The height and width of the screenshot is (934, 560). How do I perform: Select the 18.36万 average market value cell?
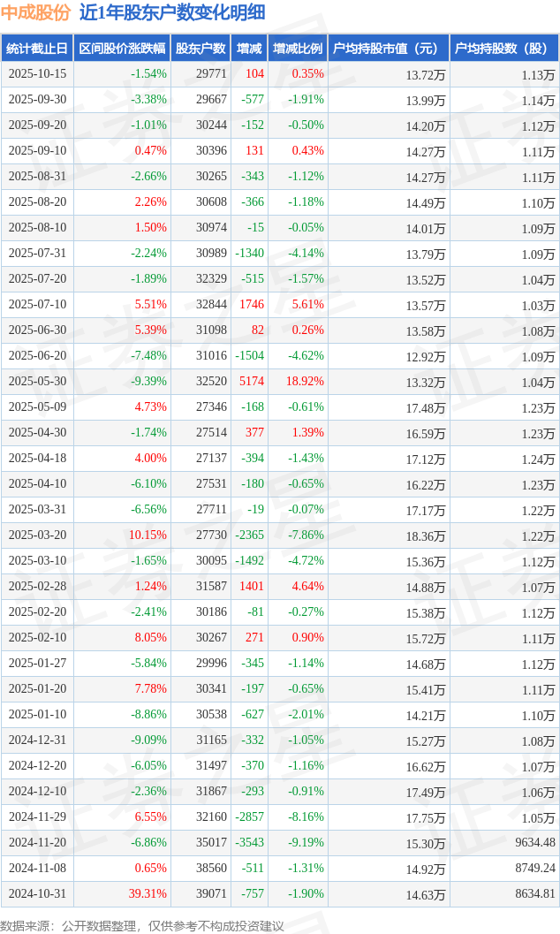426,535
